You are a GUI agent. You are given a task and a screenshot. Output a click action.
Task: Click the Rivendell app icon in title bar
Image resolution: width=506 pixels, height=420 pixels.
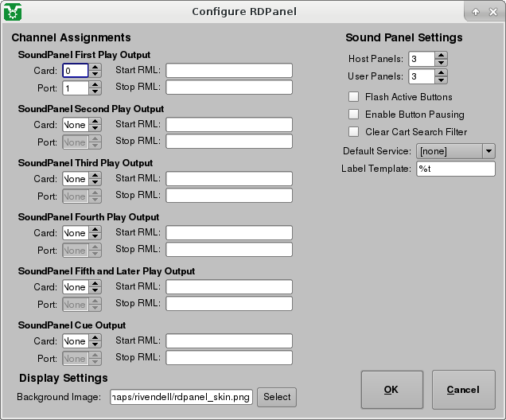(13, 11)
